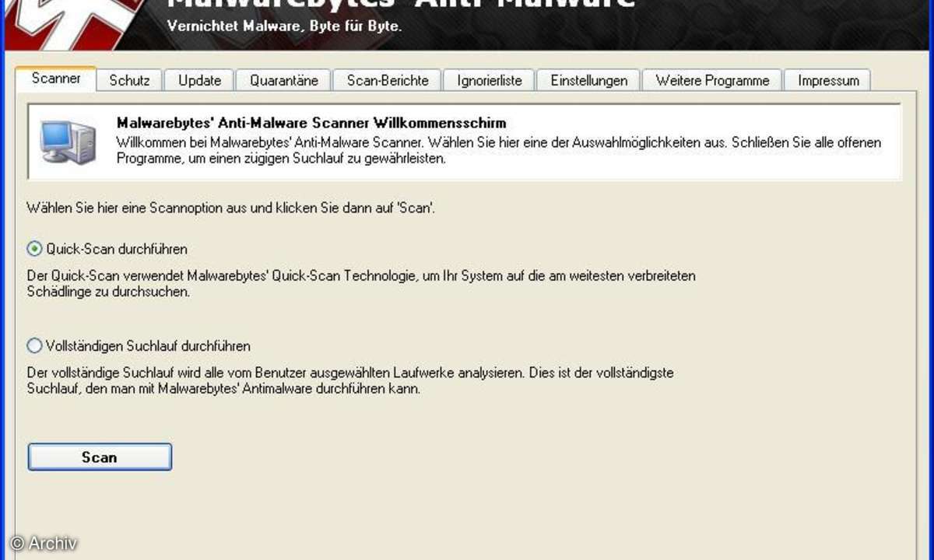This screenshot has height=560, width=934.
Task: Open the Weitere Programme tab
Action: [712, 80]
